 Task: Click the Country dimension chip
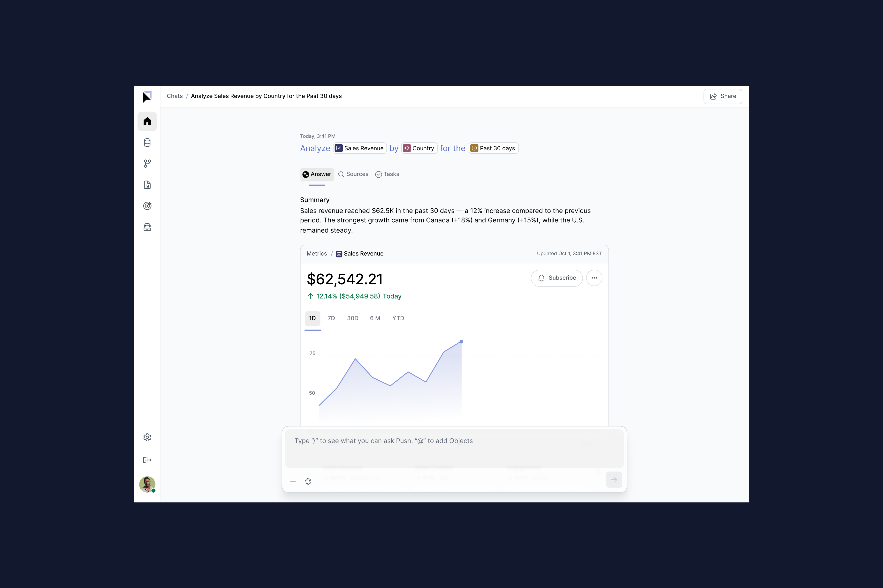click(419, 149)
